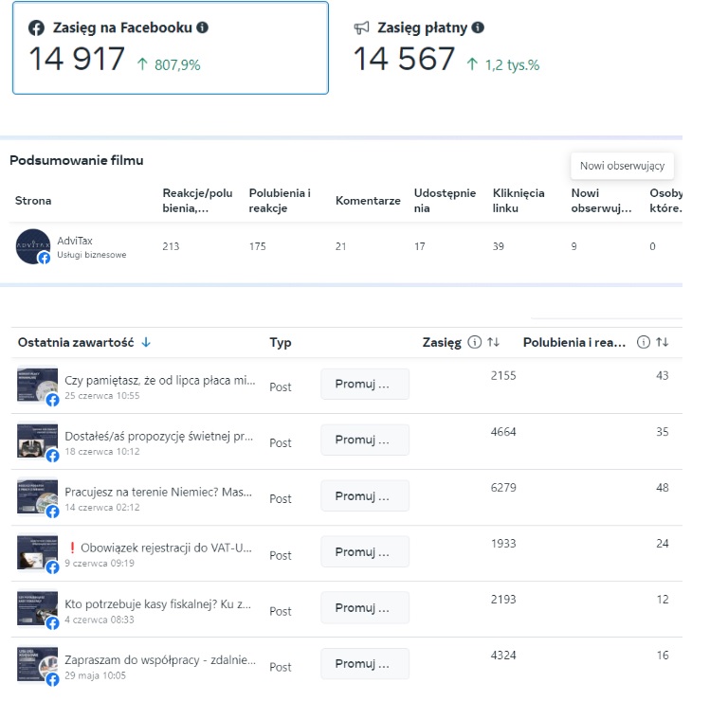Click info icon next to Zasięg column

coord(474,342)
